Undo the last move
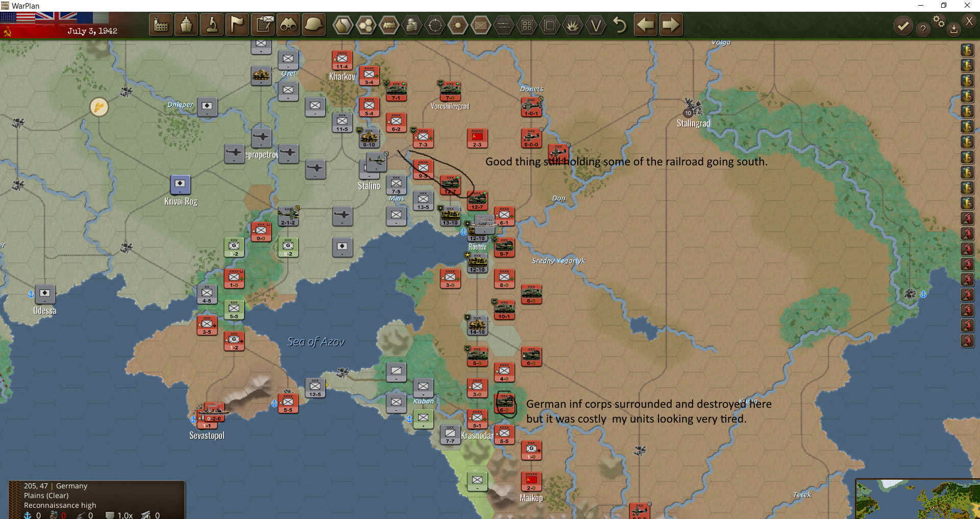This screenshot has width=980, height=519. coord(620,25)
